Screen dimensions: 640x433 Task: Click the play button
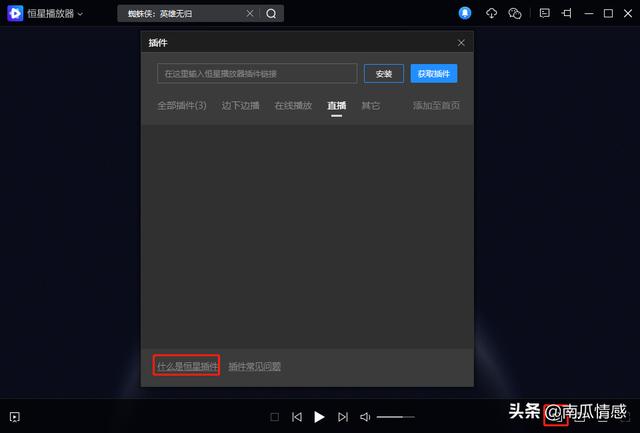319,417
